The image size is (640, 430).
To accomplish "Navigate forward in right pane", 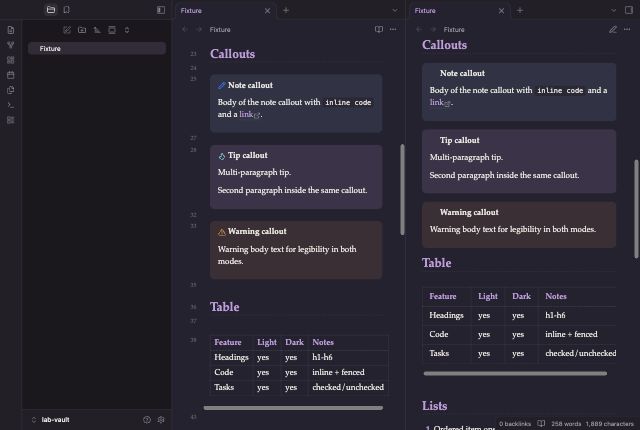I will coord(433,29).
